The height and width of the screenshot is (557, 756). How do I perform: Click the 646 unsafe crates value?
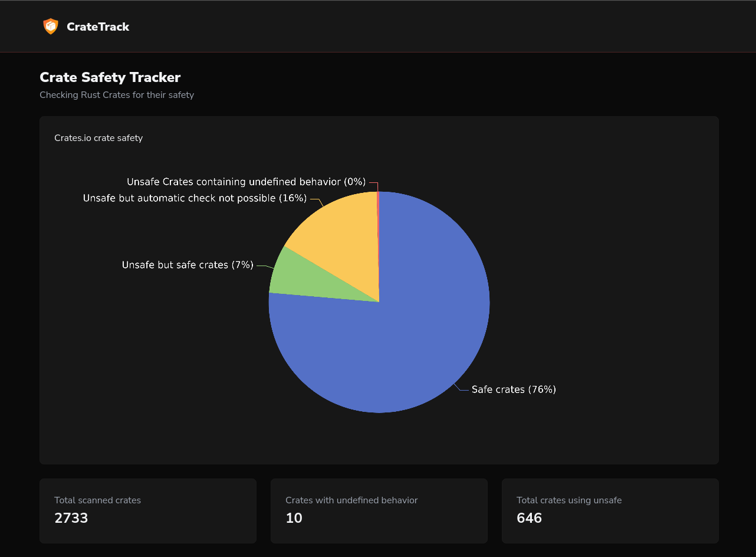click(529, 518)
